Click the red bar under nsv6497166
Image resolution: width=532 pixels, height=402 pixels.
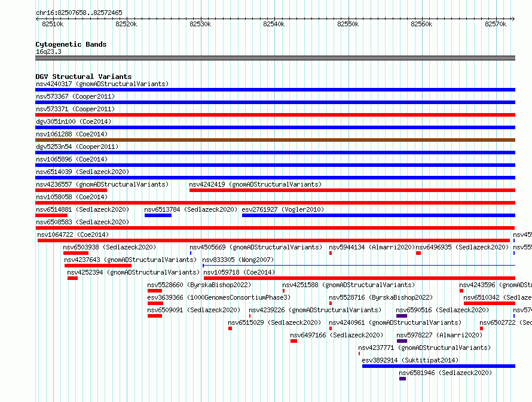(294, 341)
